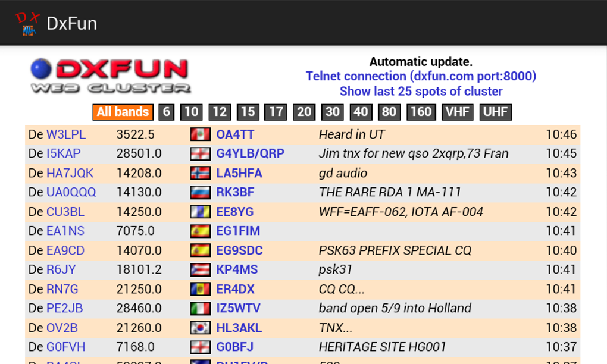Open spotter callsign G0FVH
This screenshot has height=364, width=607.
pyautogui.click(x=66, y=347)
